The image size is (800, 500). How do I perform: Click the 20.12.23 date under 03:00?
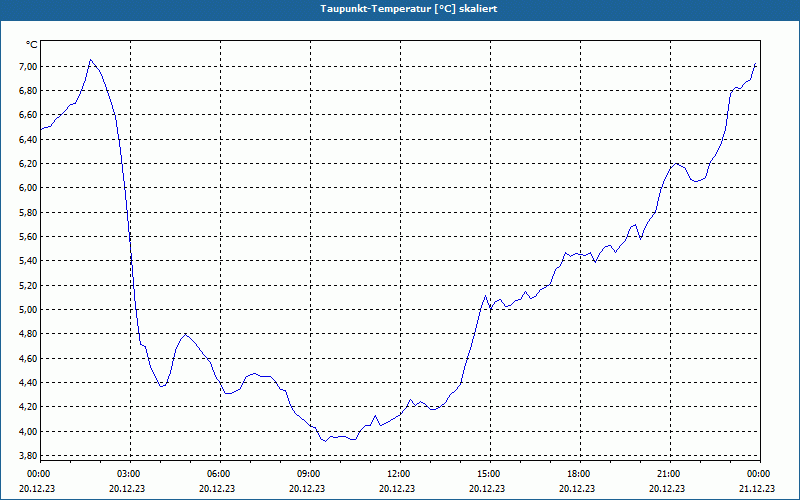(x=127, y=488)
